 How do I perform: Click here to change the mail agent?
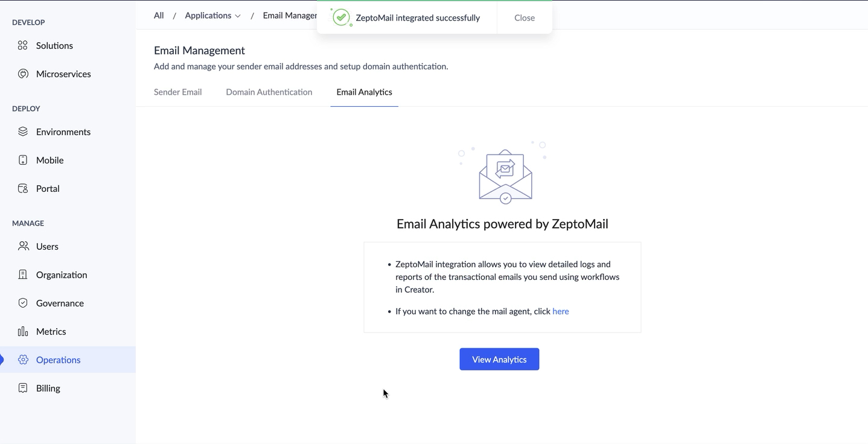click(560, 311)
